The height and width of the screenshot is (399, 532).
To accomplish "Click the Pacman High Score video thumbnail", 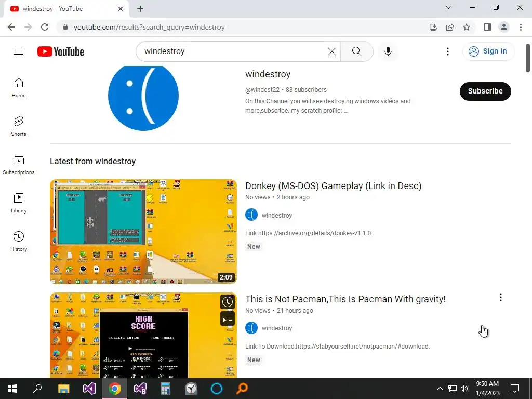I will pyautogui.click(x=143, y=335).
